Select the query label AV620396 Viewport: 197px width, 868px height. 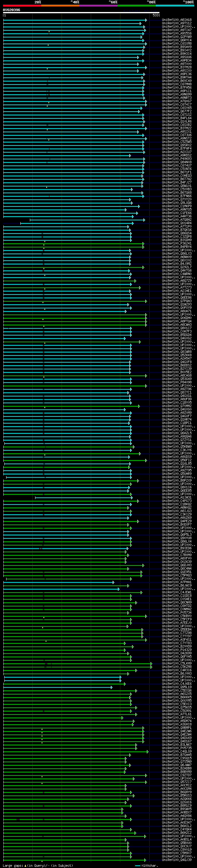[x=11, y=10]
